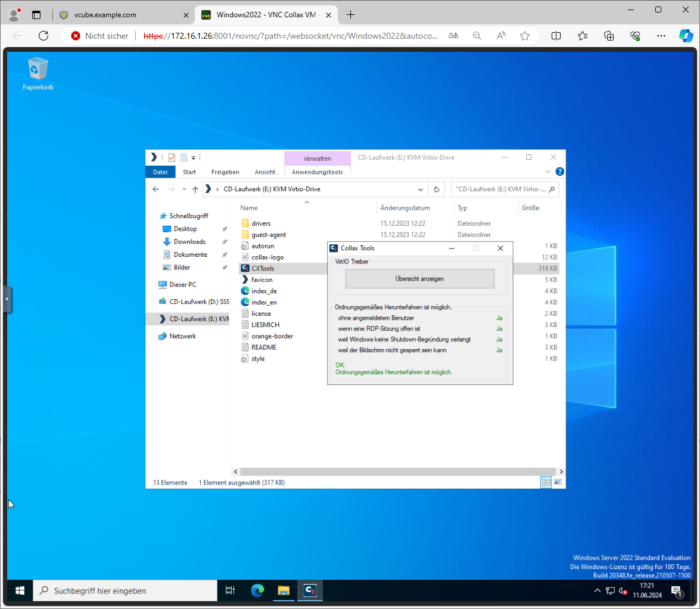This screenshot has width=700, height=609.
Task: Switch to the vcube.example.com tab
Action: coord(124,15)
